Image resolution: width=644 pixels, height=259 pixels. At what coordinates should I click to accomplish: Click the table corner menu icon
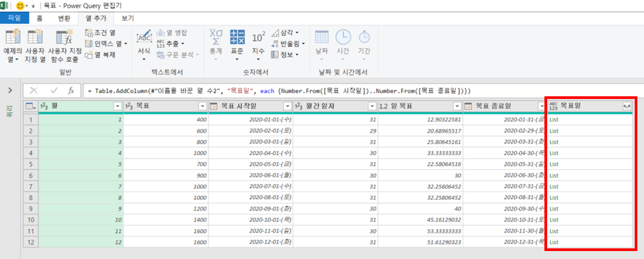[31, 106]
